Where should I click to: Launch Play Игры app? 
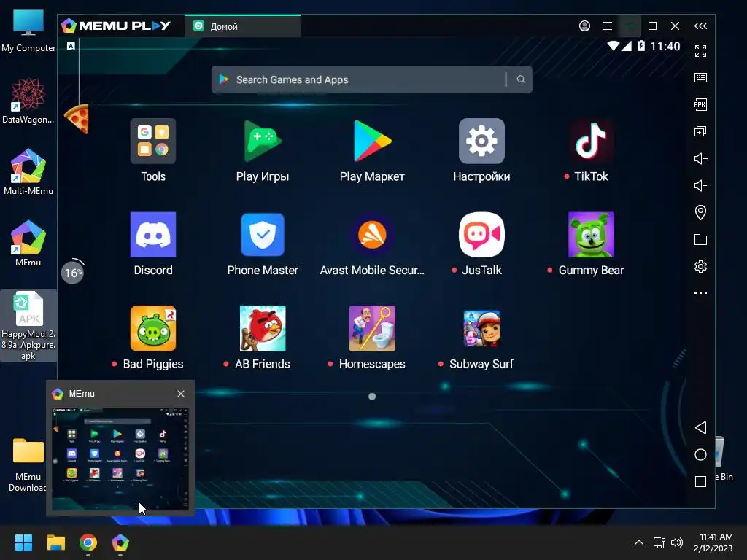pos(263,141)
